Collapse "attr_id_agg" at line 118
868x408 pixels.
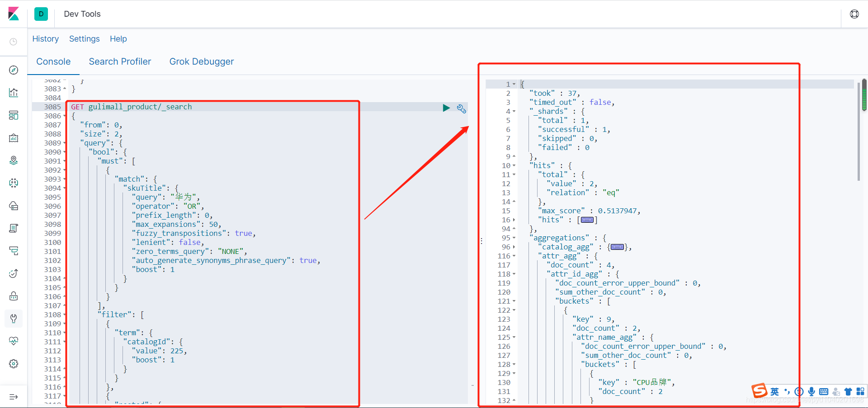coord(514,274)
